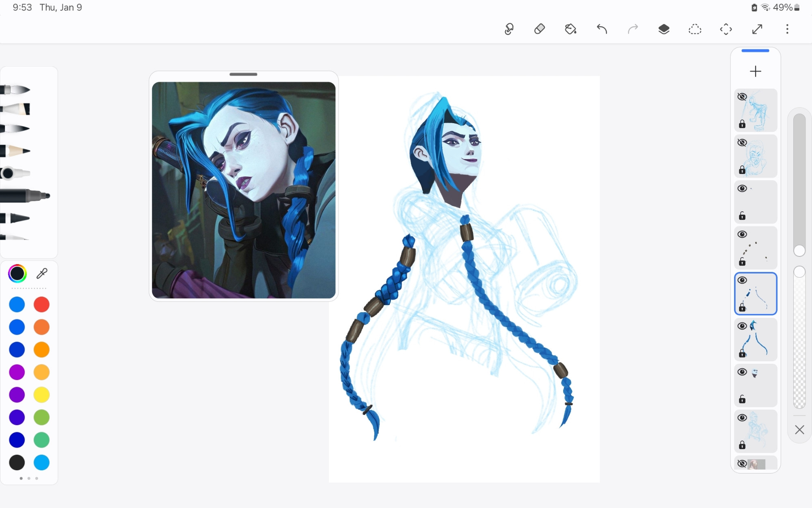Viewport: 812px width, 508px height.
Task: Select the touch draw finger icon
Action: 509,29
